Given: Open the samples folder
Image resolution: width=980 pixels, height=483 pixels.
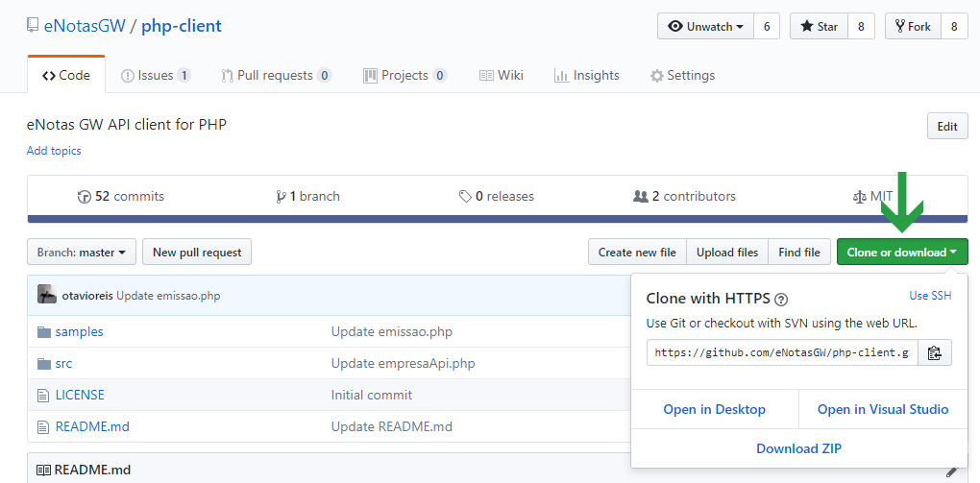Looking at the screenshot, I should [x=80, y=332].
